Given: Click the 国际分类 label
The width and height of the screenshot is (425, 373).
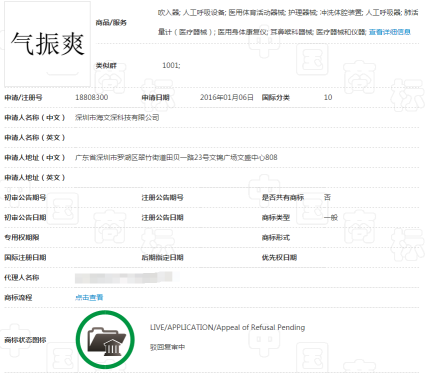Looking at the screenshot, I should pos(276,98).
